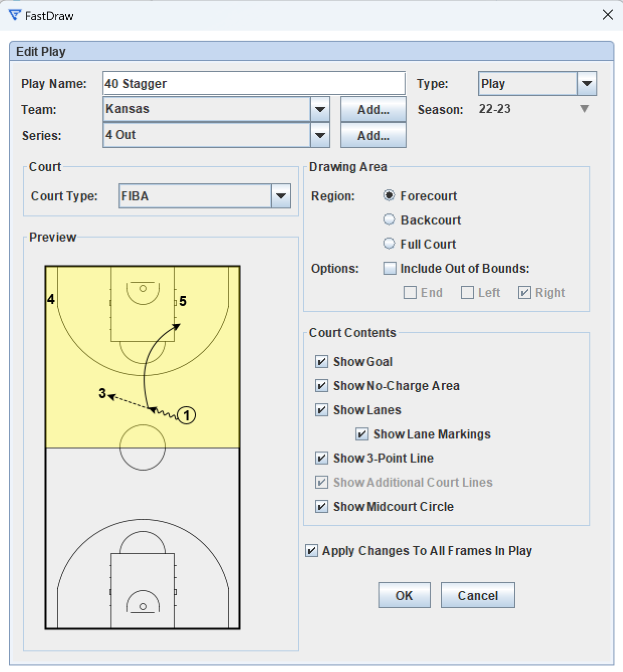
Task: Click the bottom basket goal in preview
Action: coord(143,607)
